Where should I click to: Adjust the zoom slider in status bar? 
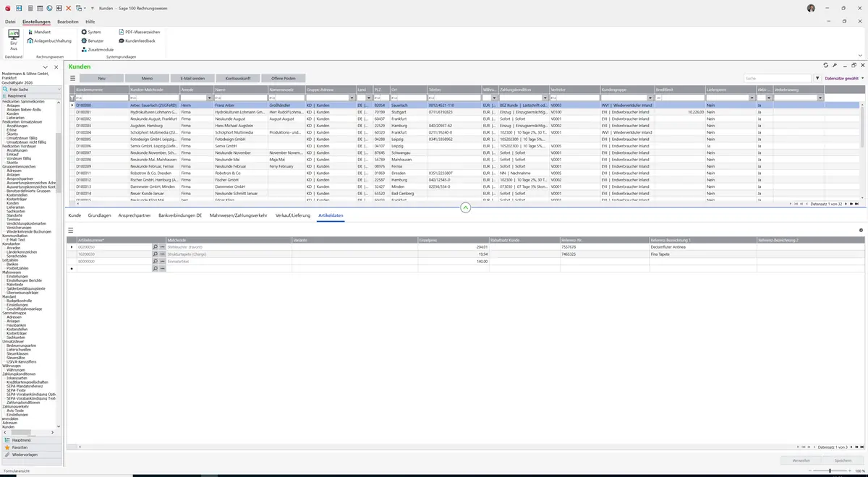click(829, 471)
